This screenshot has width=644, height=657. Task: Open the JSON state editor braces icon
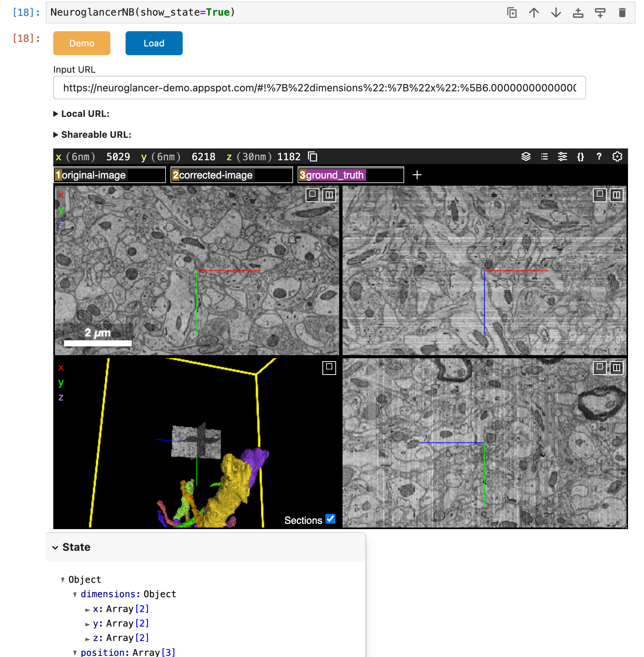click(580, 156)
